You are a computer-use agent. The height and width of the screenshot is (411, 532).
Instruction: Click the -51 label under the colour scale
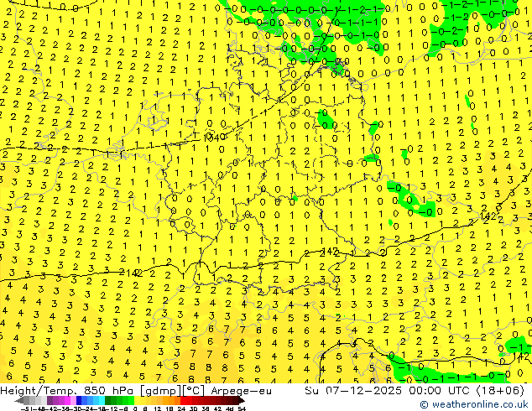(x=26, y=408)
